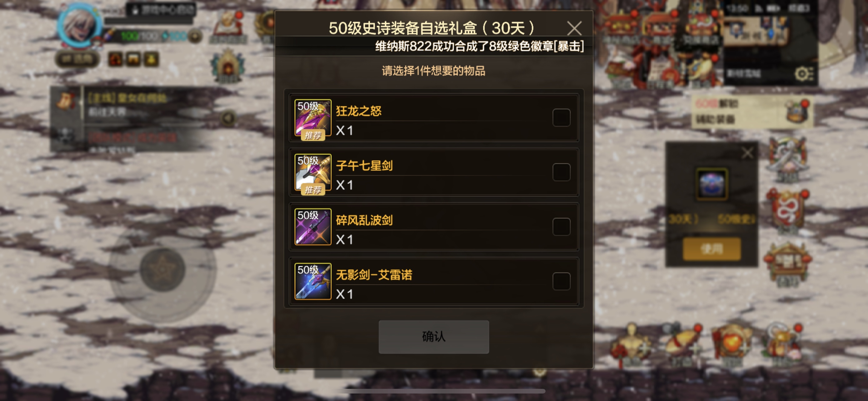The height and width of the screenshot is (401, 868).
Task: Check the 碎风乱波剑 selection box
Action: (561, 227)
